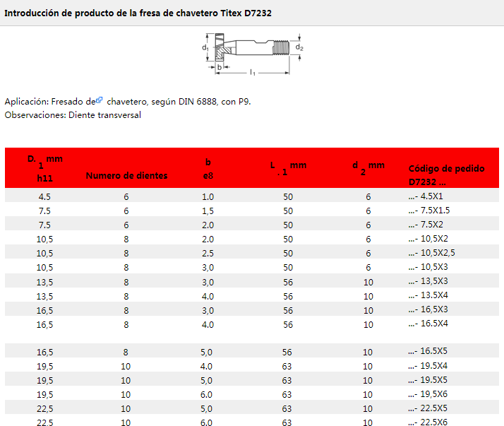The height and width of the screenshot is (426, 504).
Task: Click the 4.5 diameter cell in first row
Action: point(44,197)
